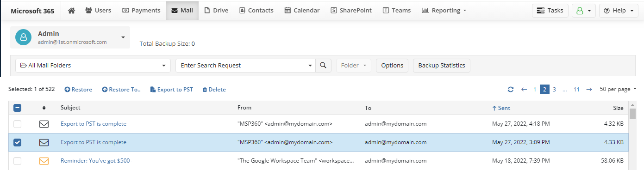The image size is (644, 170).
Task: Open the orange envelope Reminder email icon
Action: pos(44,161)
